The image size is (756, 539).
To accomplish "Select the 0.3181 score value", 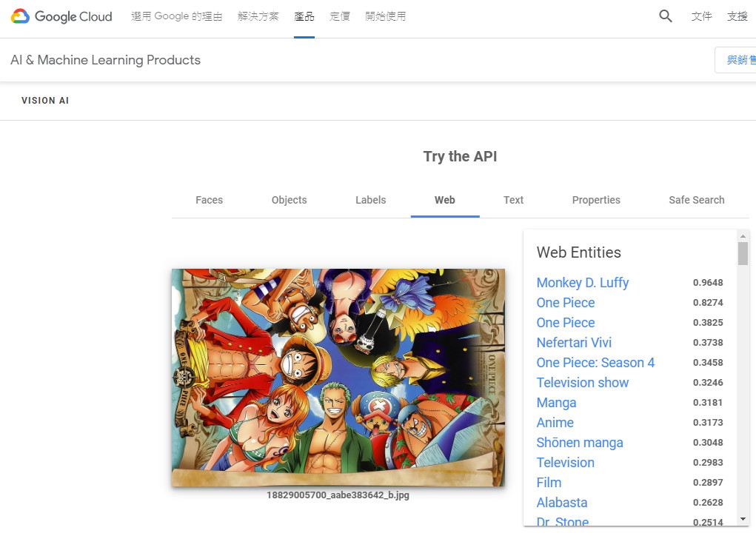I will [708, 403].
